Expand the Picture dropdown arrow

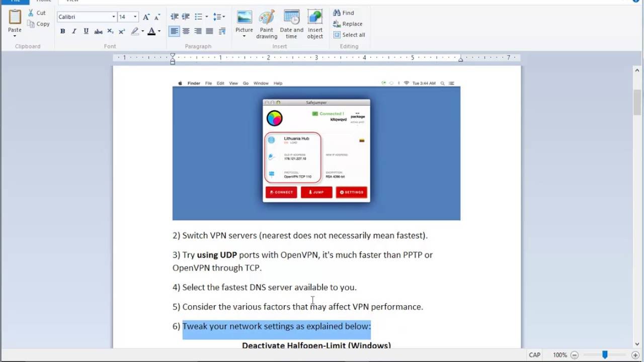coord(244,37)
